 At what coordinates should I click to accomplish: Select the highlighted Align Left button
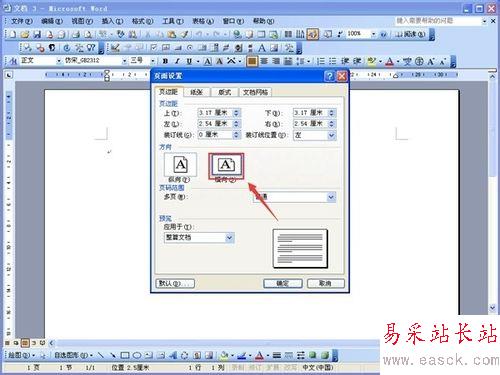coord(252,61)
